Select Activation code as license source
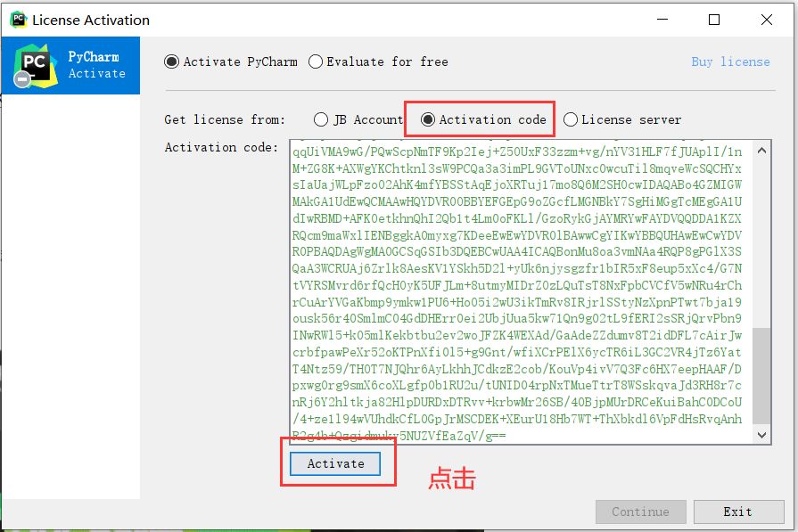 pos(483,119)
